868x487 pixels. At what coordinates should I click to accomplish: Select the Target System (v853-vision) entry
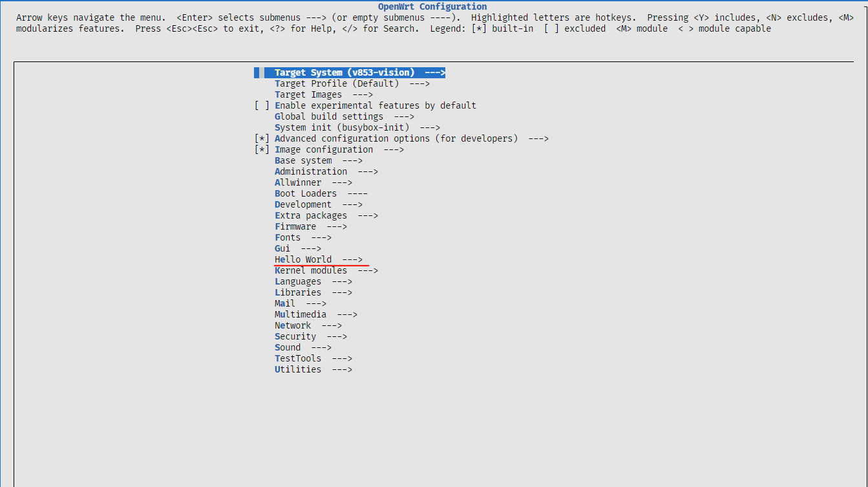pos(344,72)
